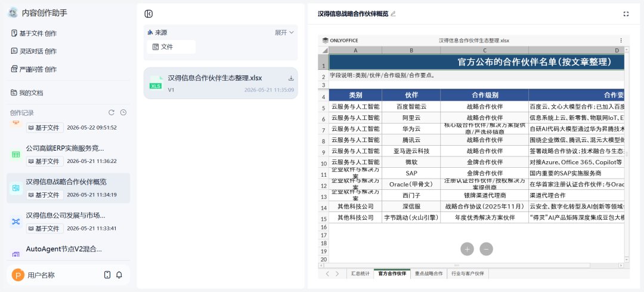Image resolution: width=644 pixels, height=292 pixels.
Task: Click cell 战略合作协议(2025年11月)
Action: [x=485, y=207]
